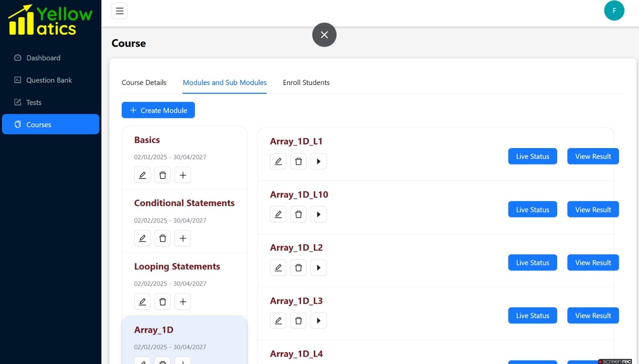Edit the Basics module

click(x=142, y=175)
